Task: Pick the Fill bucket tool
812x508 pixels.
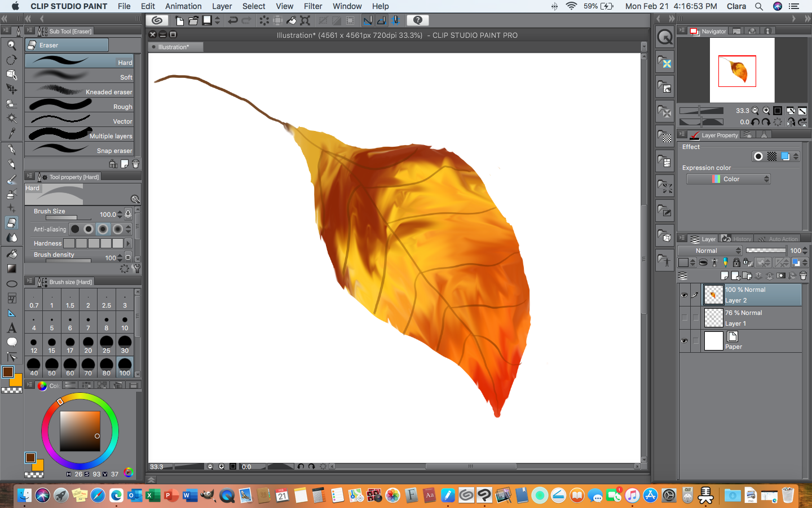Action: [x=11, y=253]
